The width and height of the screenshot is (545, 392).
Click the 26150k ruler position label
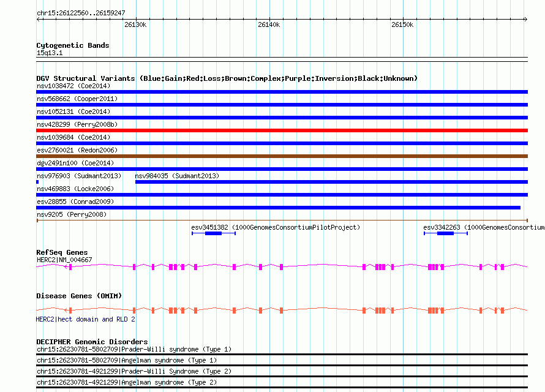point(402,24)
